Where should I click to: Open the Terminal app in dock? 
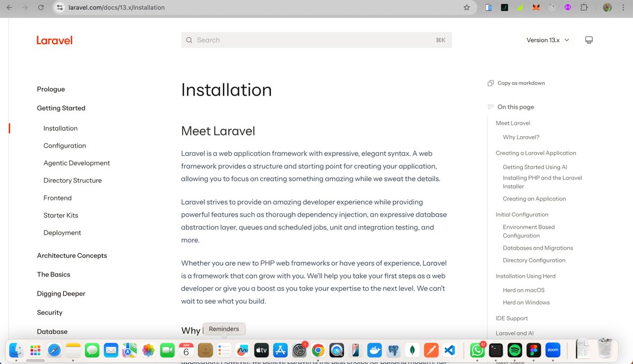(x=496, y=350)
